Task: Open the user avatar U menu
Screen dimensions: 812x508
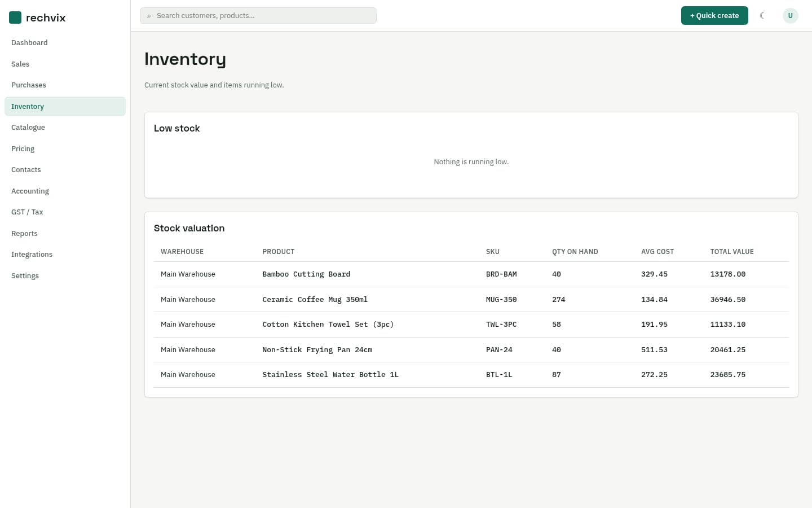Action: [x=790, y=16]
